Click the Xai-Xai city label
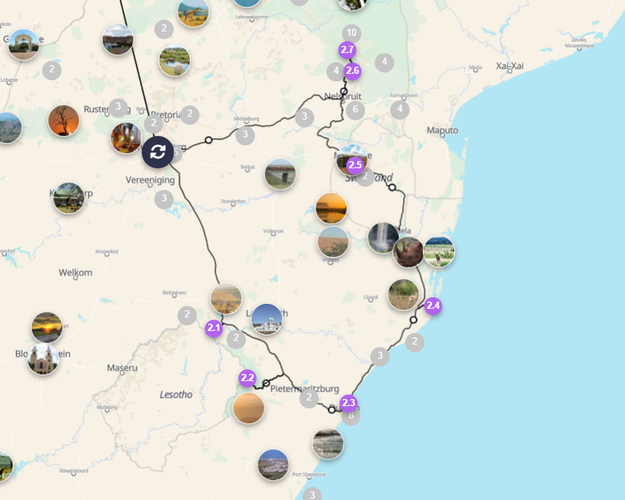625x500 pixels. (510, 66)
